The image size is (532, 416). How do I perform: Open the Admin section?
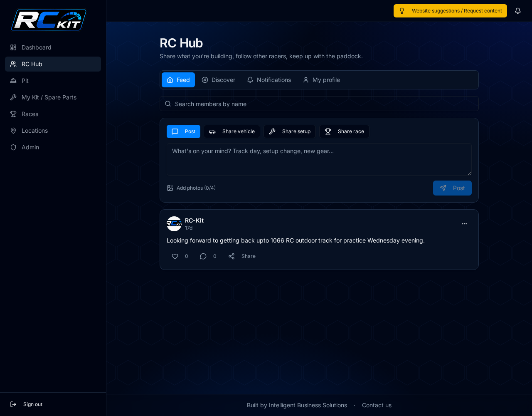point(53,147)
